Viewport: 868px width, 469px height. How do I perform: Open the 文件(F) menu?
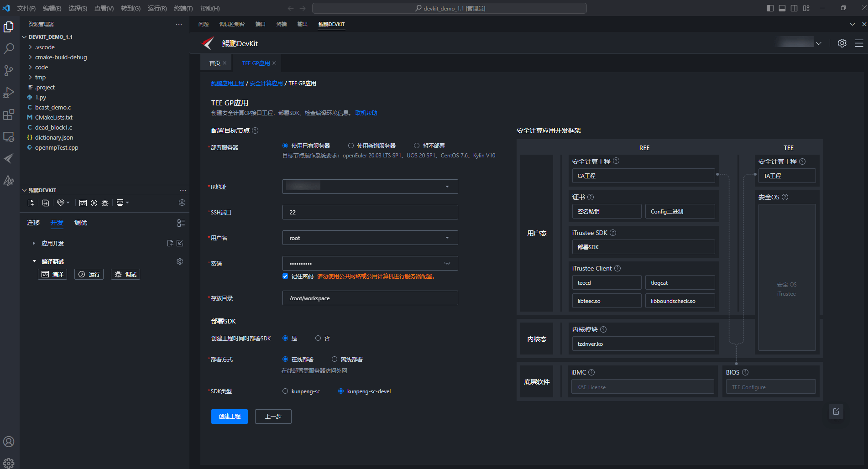tap(26, 8)
